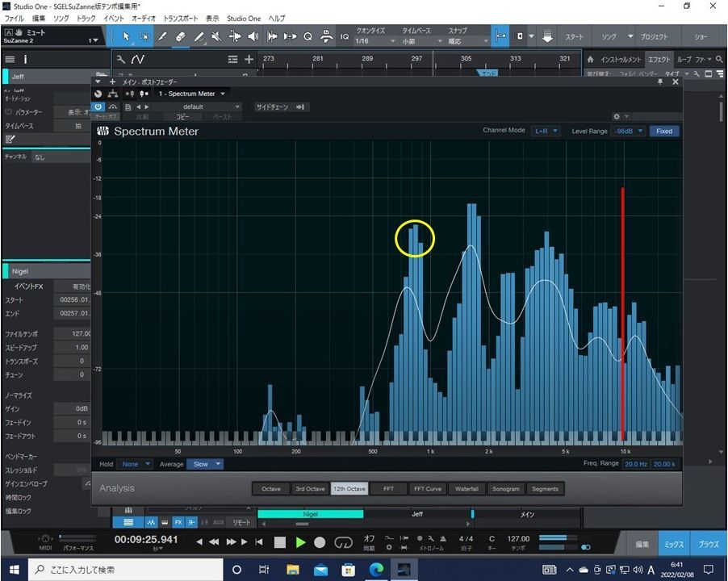Stop playback with the stop button
Screen dimensions: 728x581
point(279,542)
